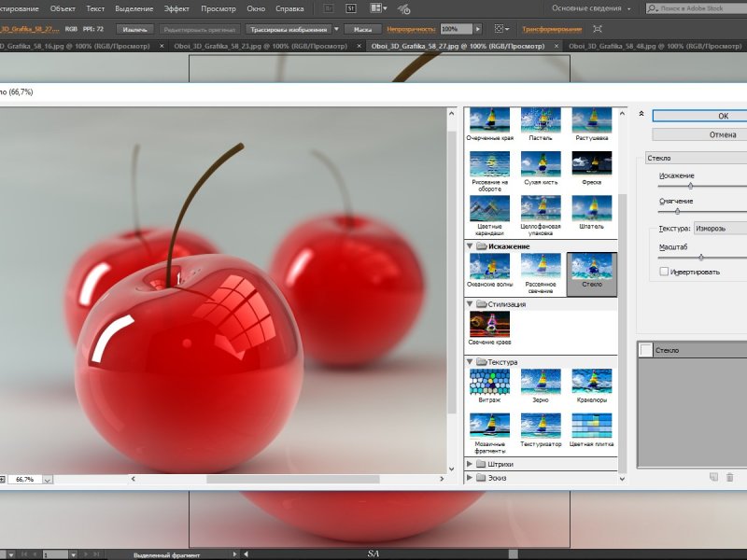Pick the Шпатель filter thumbnail
747x560 pixels.
592,213
